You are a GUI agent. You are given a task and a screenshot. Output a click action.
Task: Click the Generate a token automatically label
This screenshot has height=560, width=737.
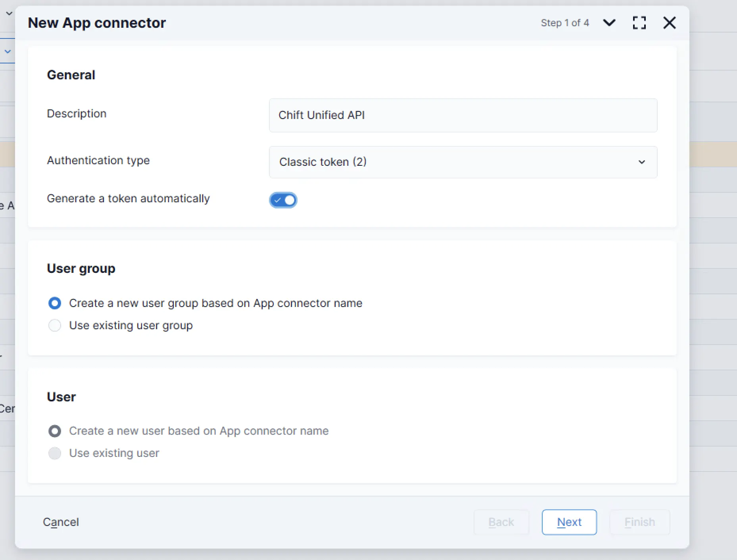[128, 198]
